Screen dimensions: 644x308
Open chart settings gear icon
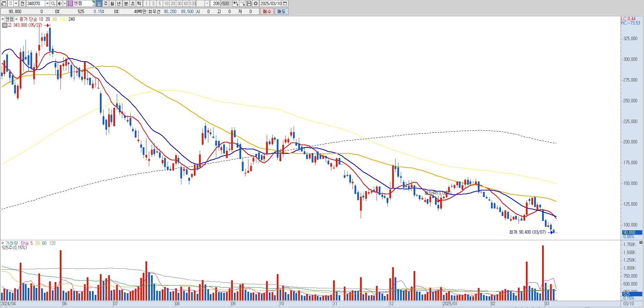pos(256,3)
